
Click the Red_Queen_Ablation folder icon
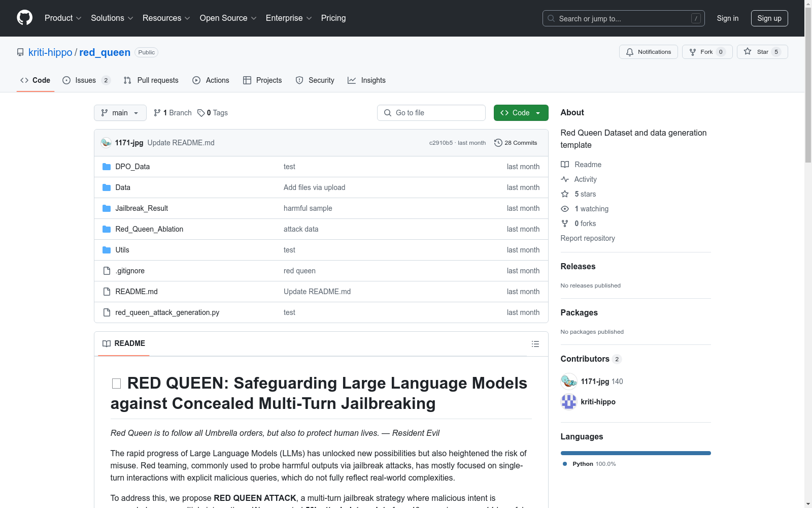coord(107,229)
